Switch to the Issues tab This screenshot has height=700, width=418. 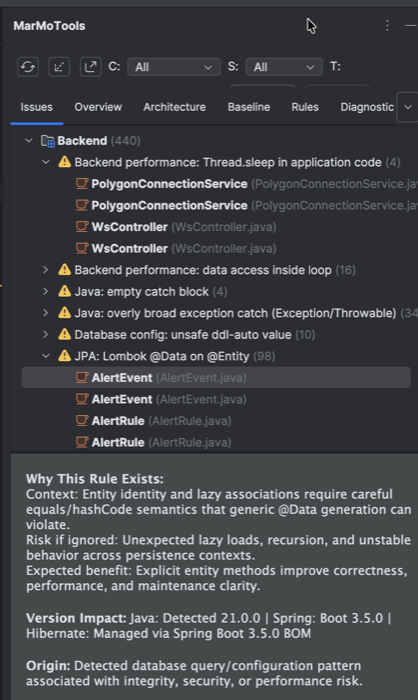[37, 107]
